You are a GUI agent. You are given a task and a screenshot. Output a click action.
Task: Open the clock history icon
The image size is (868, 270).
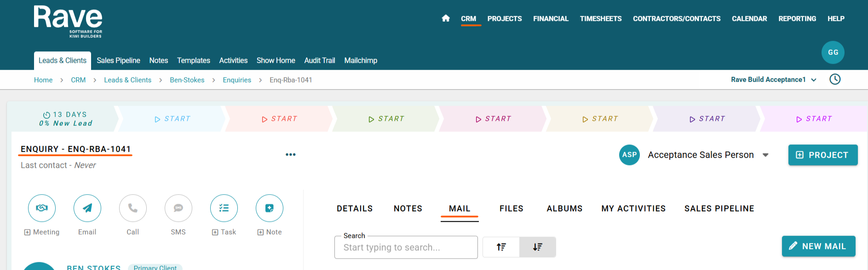pyautogui.click(x=834, y=79)
